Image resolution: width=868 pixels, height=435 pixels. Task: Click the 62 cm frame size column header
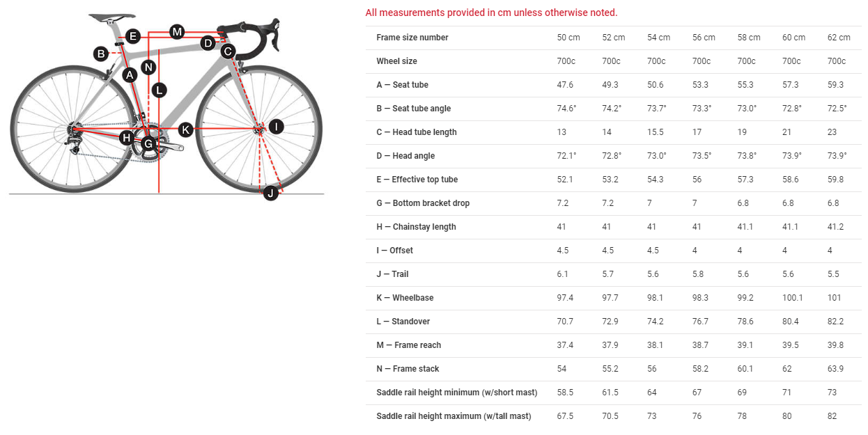838,38
